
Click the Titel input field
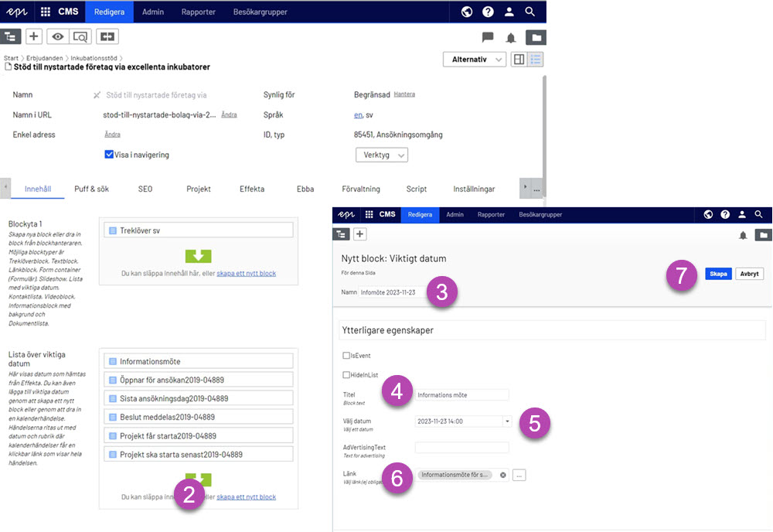pyautogui.click(x=461, y=395)
